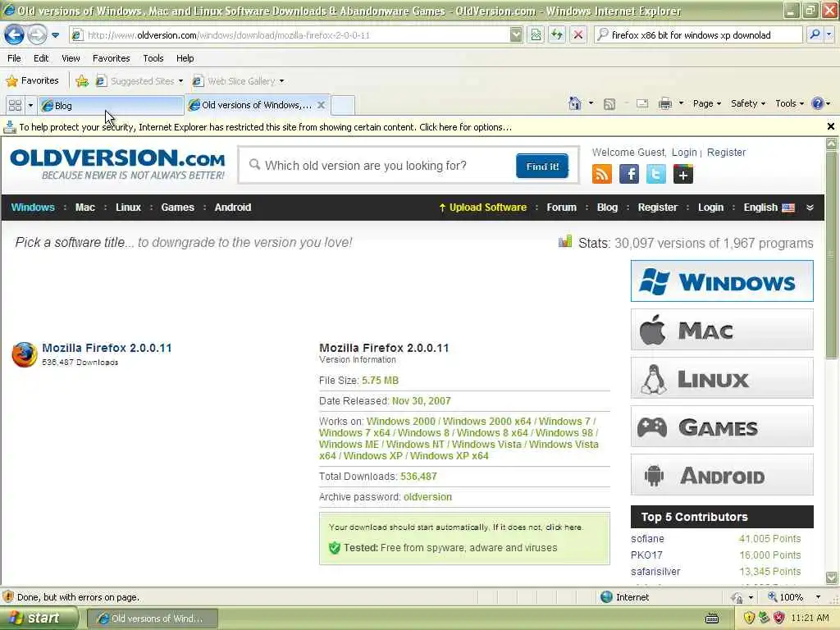Viewport: 840px width, 630px height.
Task: Click the page vertical scrollbar thumb
Action: 831,255
